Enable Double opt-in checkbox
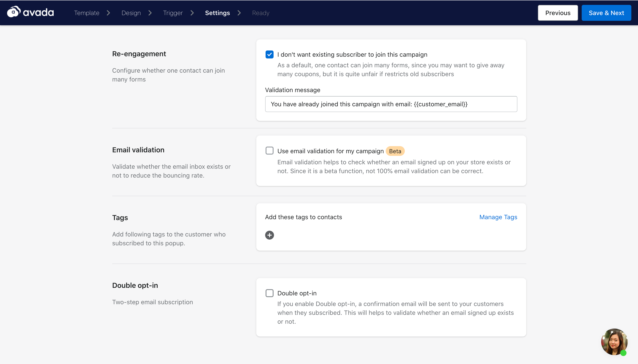 (x=269, y=293)
